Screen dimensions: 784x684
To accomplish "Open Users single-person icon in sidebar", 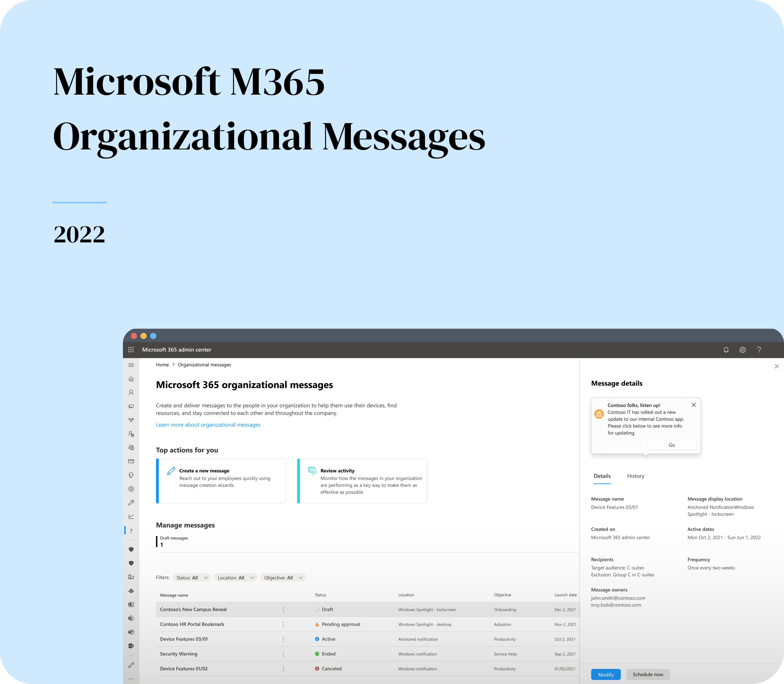I will coord(131,393).
